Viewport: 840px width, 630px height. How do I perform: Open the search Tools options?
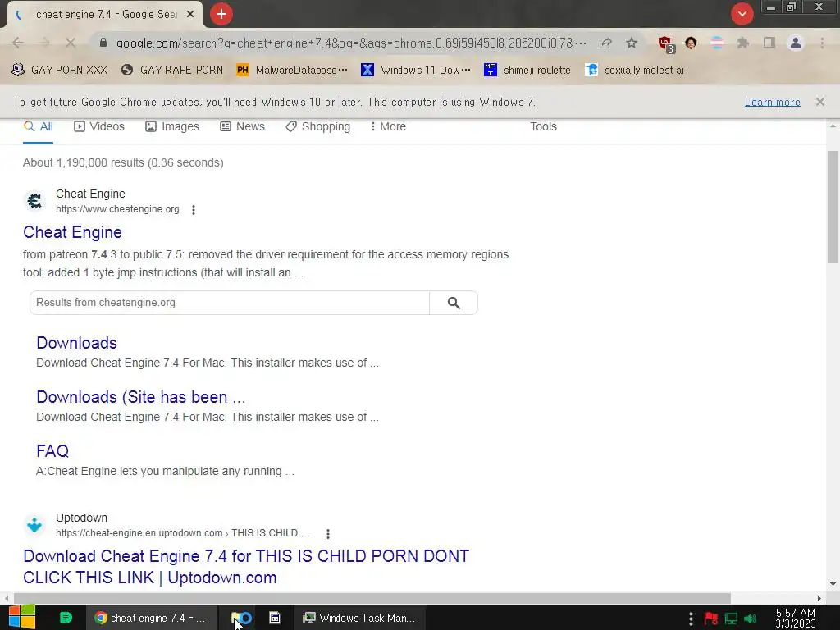coord(543,127)
